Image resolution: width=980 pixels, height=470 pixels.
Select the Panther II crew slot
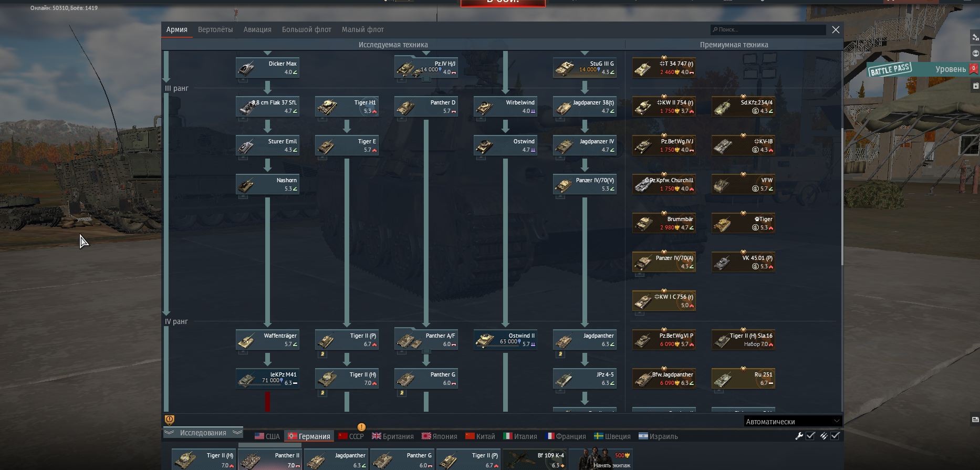270,459
